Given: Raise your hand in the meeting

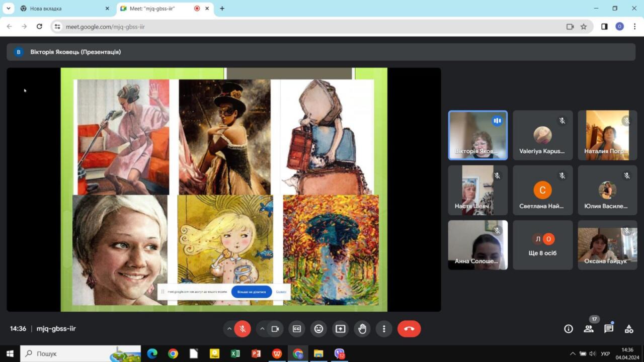Looking at the screenshot, I should click(x=362, y=329).
